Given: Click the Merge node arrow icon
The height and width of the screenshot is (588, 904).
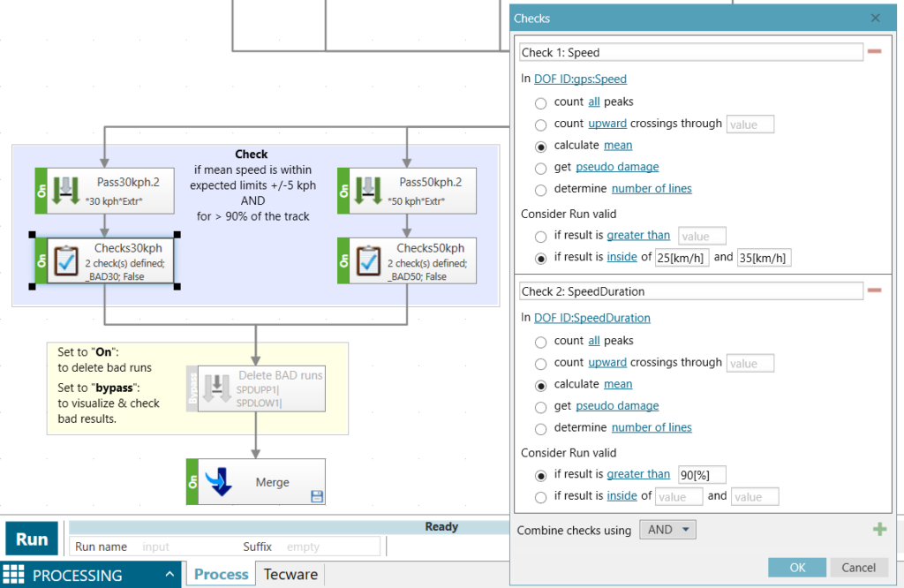Looking at the screenshot, I should pos(219,482).
